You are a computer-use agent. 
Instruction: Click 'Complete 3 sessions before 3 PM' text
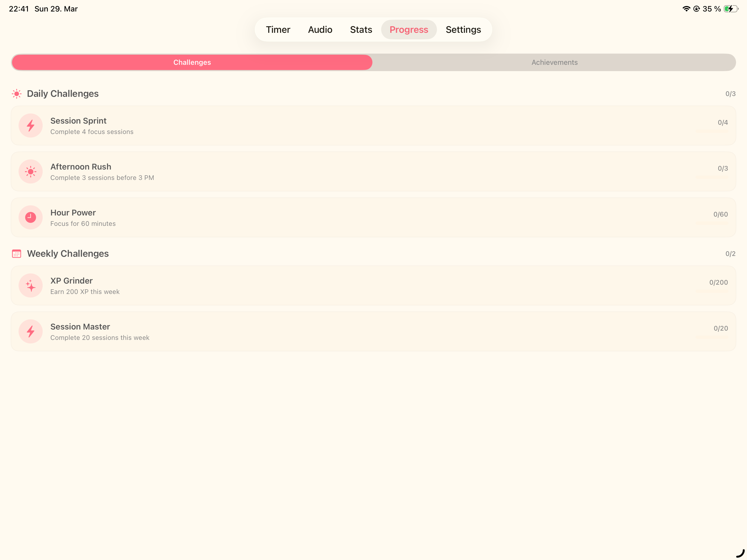click(x=102, y=178)
